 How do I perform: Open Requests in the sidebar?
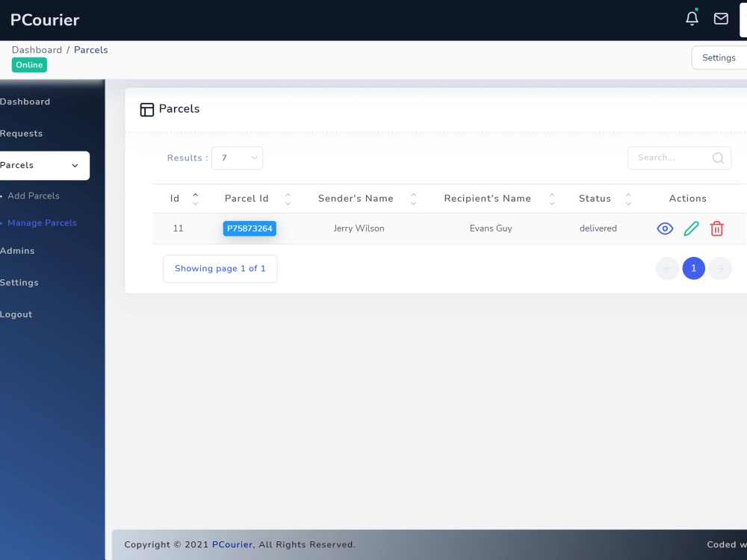point(21,134)
